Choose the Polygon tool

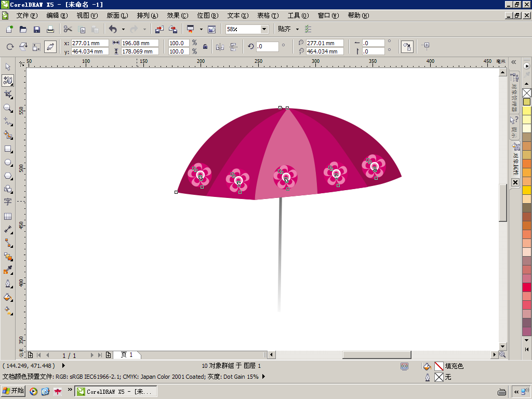(8, 176)
